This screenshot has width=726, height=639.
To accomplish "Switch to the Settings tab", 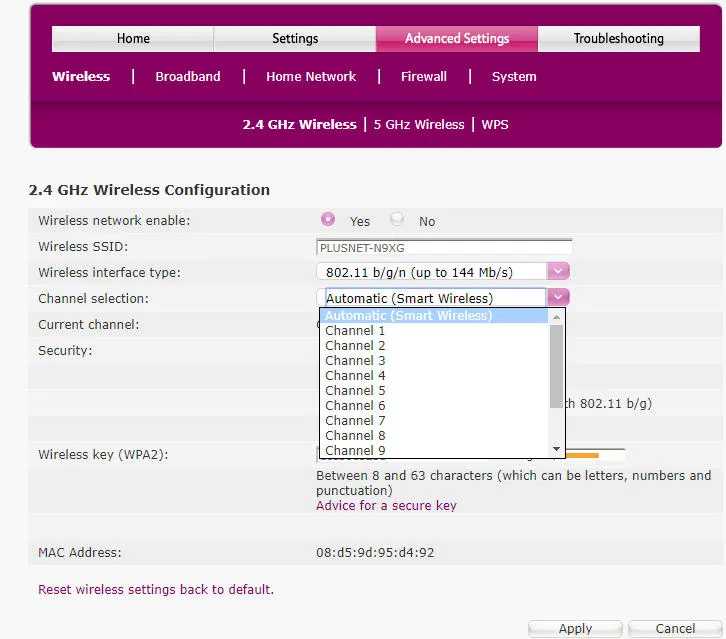I will 295,39.
